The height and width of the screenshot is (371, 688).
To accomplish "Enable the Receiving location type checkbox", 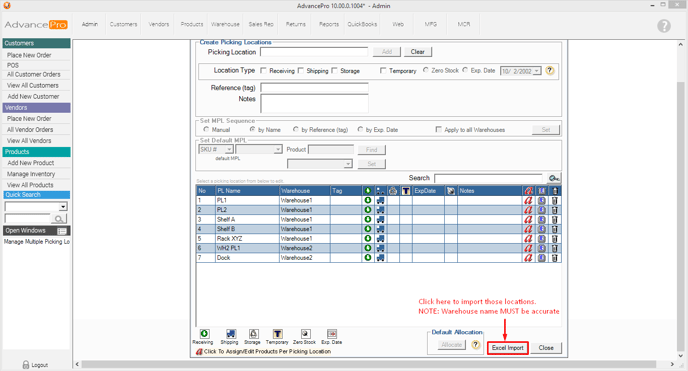I will [264, 71].
